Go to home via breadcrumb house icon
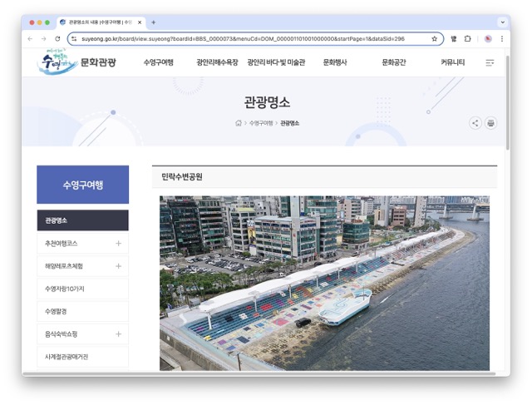 pyautogui.click(x=239, y=123)
